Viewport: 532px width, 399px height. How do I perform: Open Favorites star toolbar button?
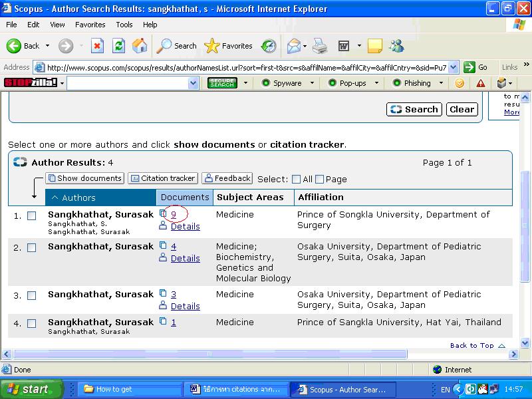[x=228, y=46]
